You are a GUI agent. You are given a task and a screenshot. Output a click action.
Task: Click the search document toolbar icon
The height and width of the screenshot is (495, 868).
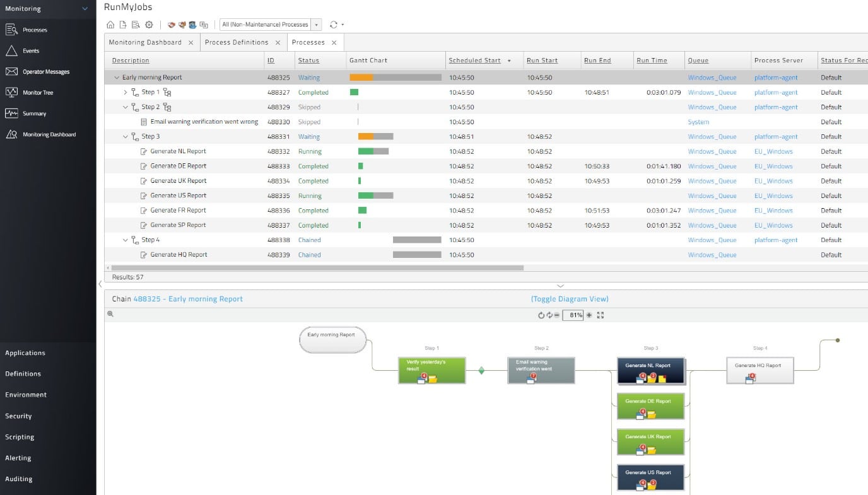point(136,25)
